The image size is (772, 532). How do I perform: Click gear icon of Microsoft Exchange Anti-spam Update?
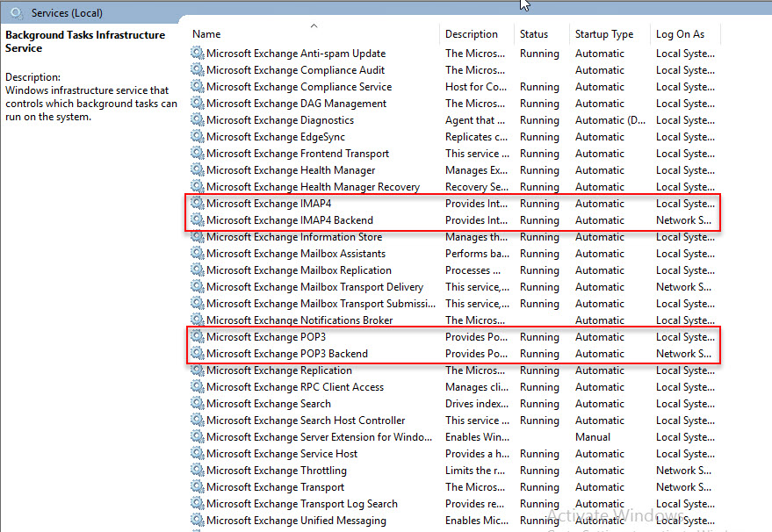point(198,53)
